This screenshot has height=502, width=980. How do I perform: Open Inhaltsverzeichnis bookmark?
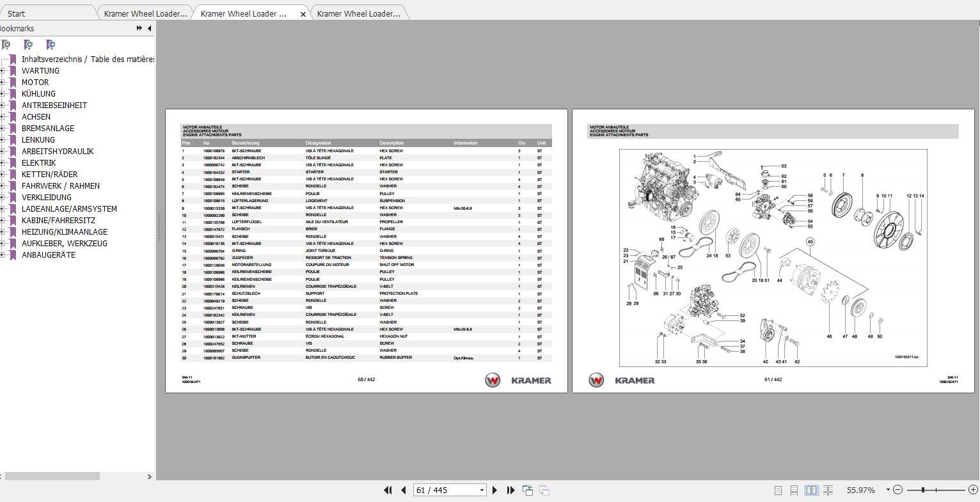[88, 59]
